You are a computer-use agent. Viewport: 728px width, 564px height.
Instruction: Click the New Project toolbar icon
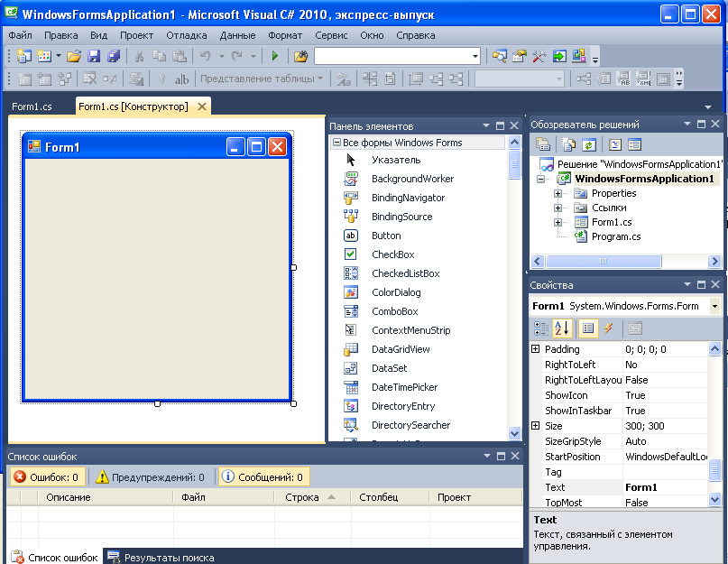point(24,56)
